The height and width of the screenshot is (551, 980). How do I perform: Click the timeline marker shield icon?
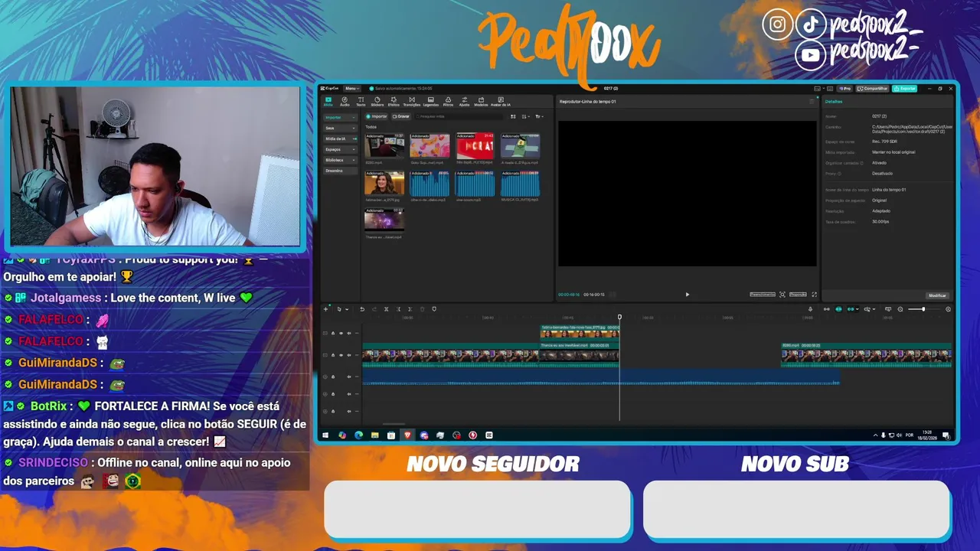tap(434, 309)
